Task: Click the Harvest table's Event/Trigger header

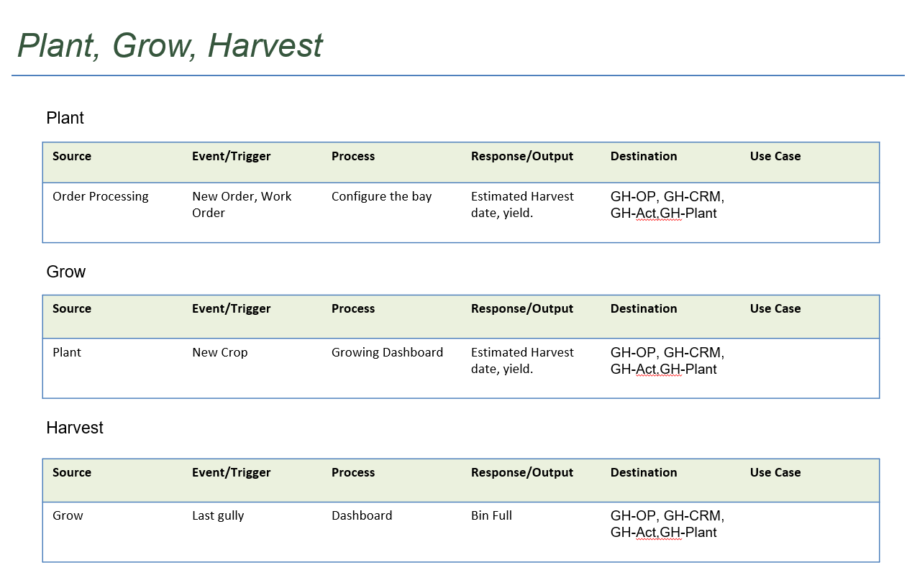Action: click(x=231, y=472)
